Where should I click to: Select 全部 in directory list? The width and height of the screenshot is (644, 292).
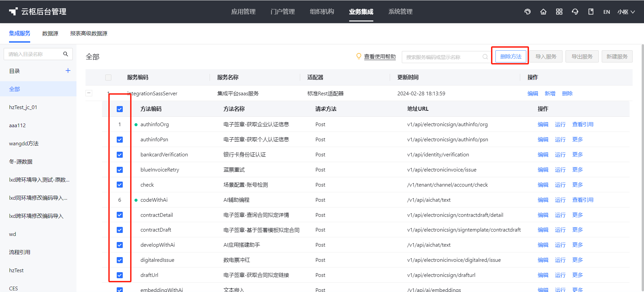point(38,89)
